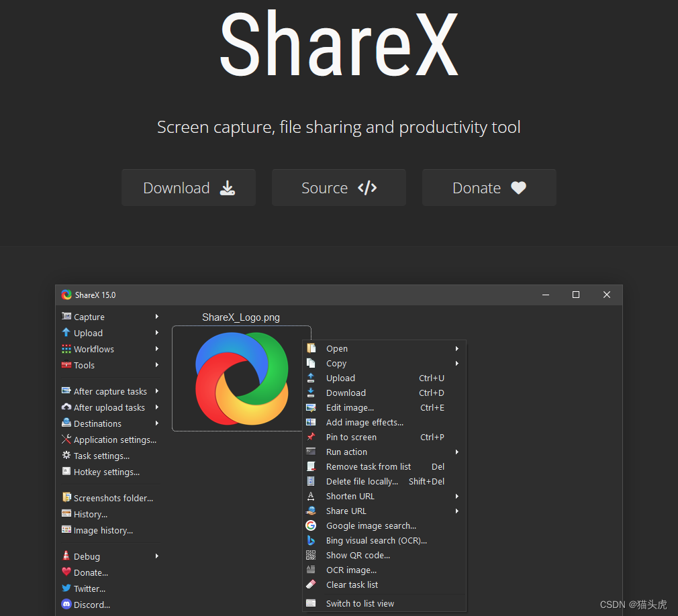Expand the Shorten URL submenu arrow
This screenshot has height=616, width=678.
pos(457,497)
